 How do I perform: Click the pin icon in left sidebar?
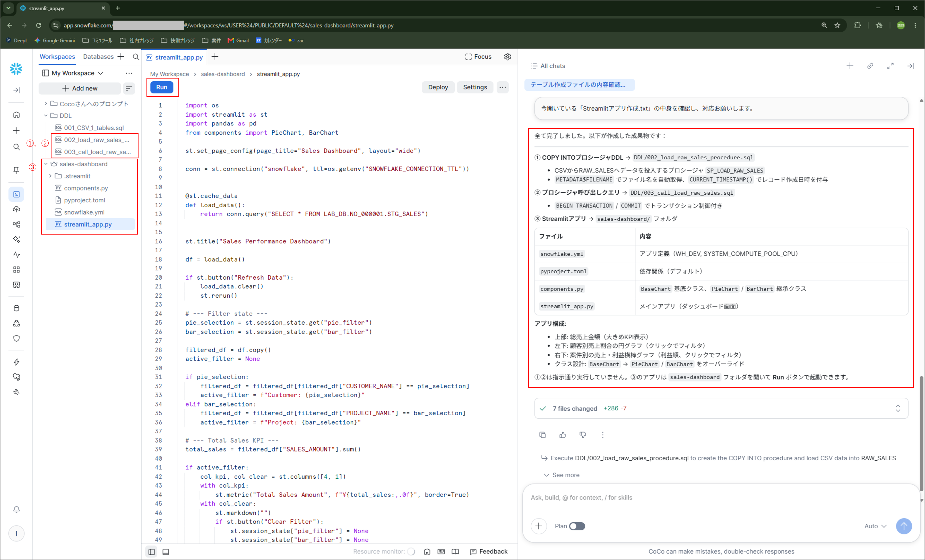[x=16, y=170]
